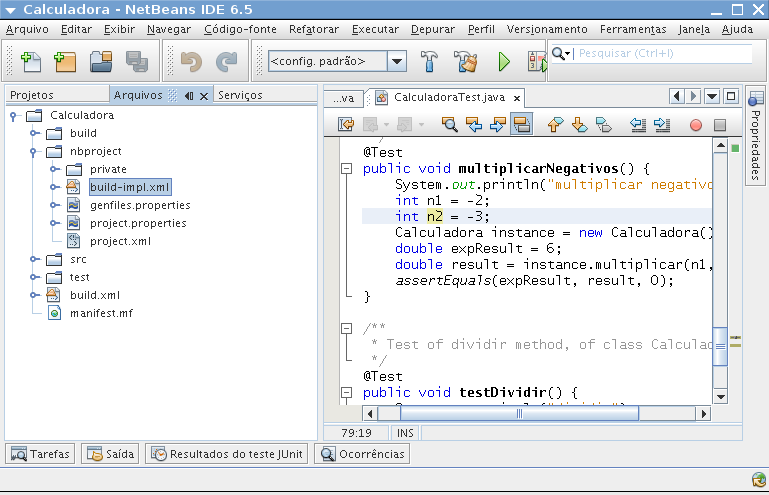Close the CalculadoraTest.java tab
769x495 pixels.
click(516, 98)
